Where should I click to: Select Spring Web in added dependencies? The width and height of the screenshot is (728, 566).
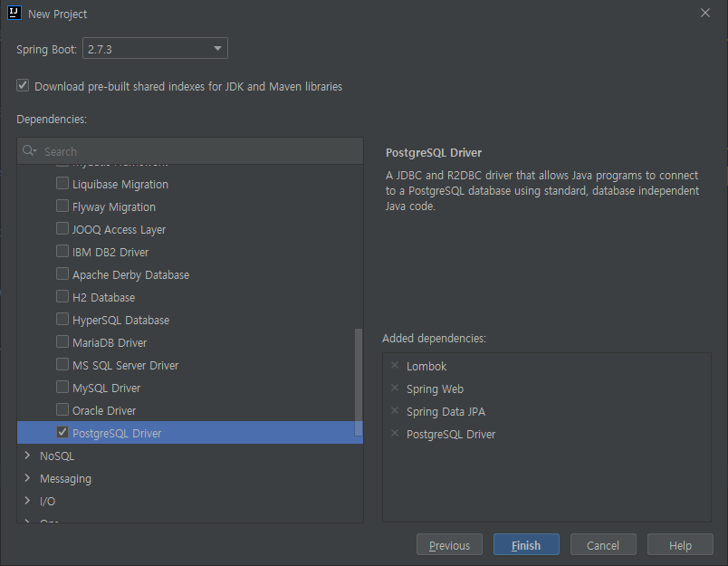click(x=435, y=389)
